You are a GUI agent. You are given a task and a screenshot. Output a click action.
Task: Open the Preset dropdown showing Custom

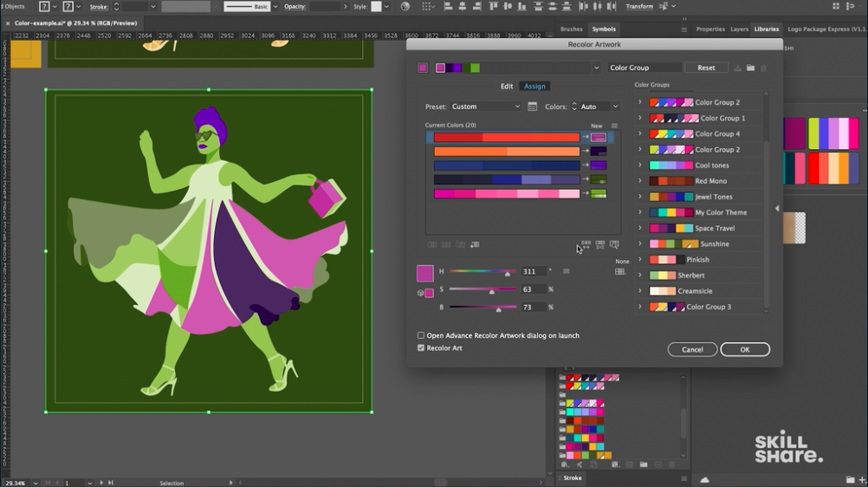coord(485,107)
